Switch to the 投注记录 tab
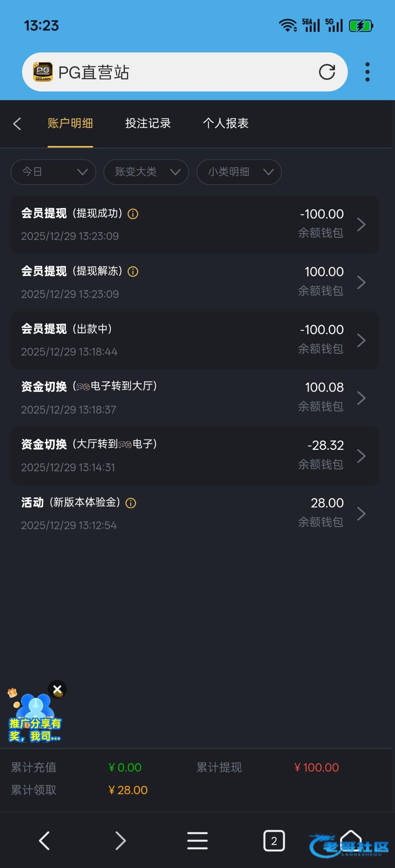Viewport: 395px width, 868px height. click(x=148, y=123)
